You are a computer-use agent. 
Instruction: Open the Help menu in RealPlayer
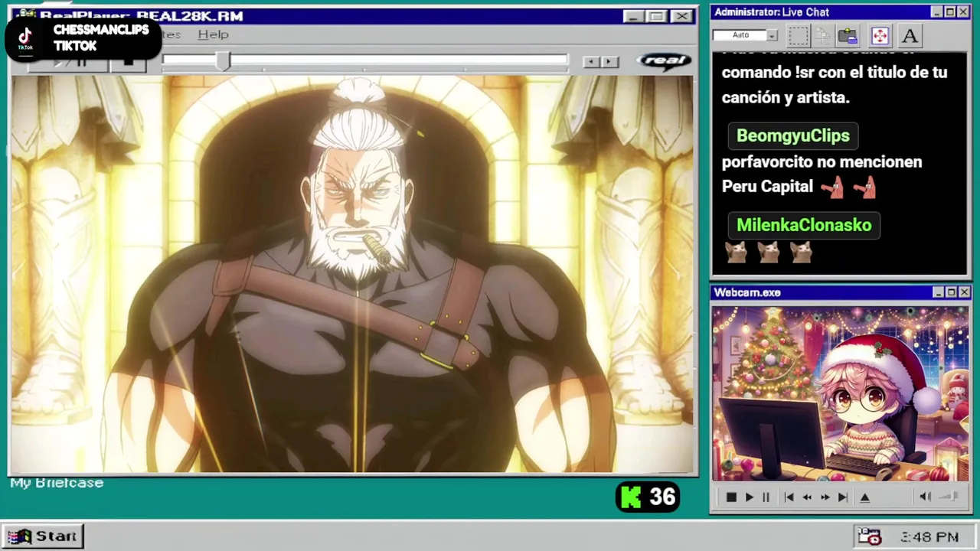click(x=213, y=34)
